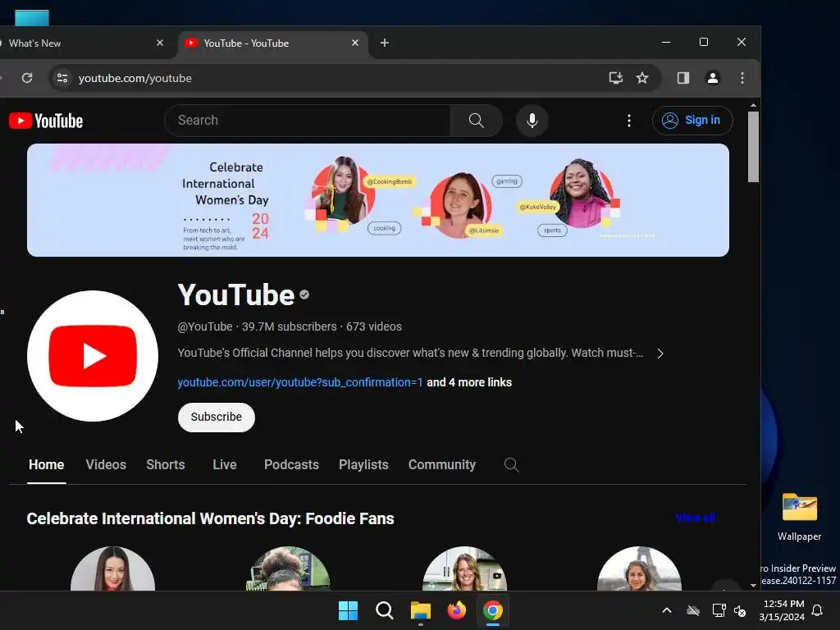Image resolution: width=840 pixels, height=630 pixels.
Task: Click YouTube channel avatar logo
Action: pyautogui.click(x=93, y=356)
